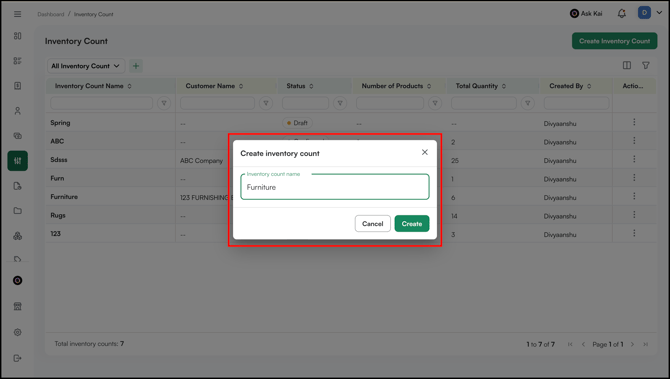Open the user profile icon in sidebar
Screen dimensions: 670x379
[18, 111]
